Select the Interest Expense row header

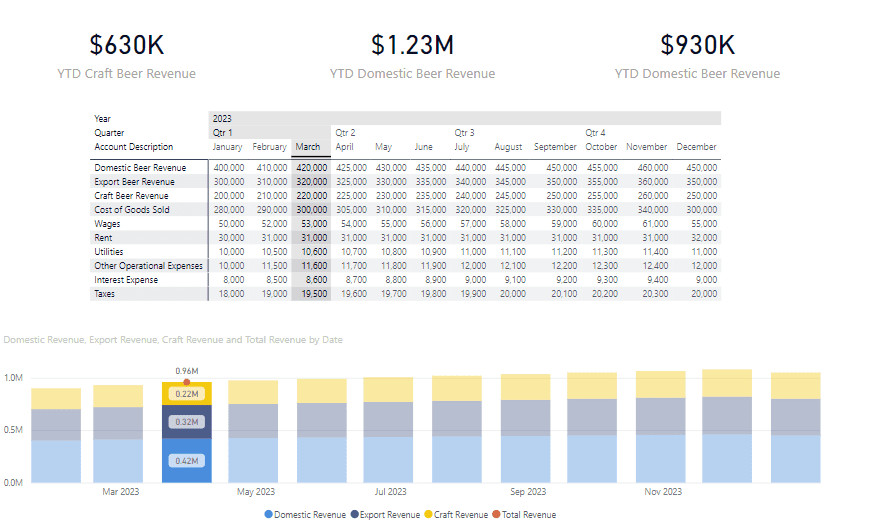[127, 281]
